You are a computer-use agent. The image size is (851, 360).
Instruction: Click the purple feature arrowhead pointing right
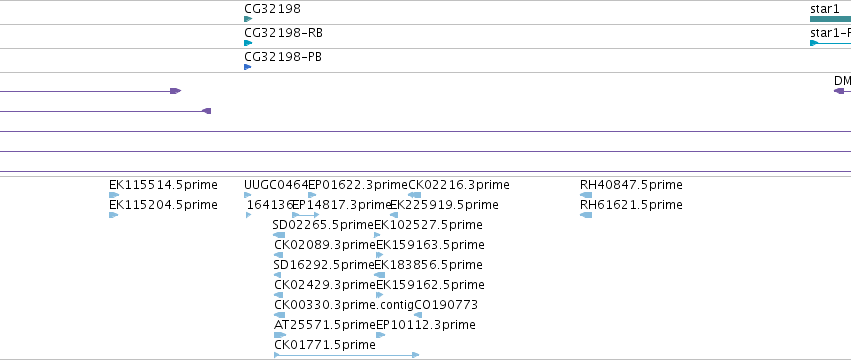point(175,91)
